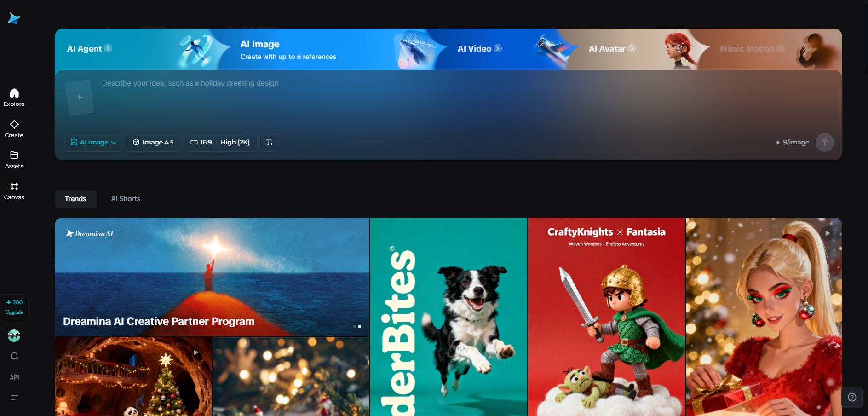The width and height of the screenshot is (868, 416).
Task: Change the 16:9 High (2K) setting
Action: [220, 142]
